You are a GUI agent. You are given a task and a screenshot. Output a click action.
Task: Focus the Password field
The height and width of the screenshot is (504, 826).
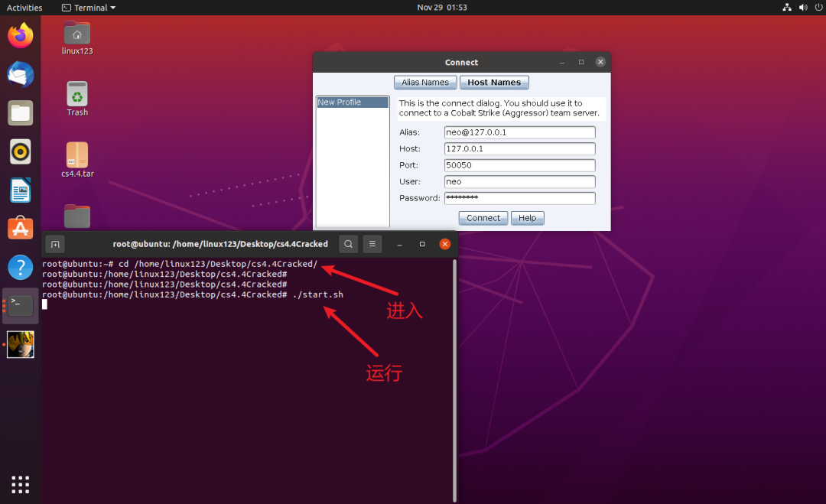(519, 198)
